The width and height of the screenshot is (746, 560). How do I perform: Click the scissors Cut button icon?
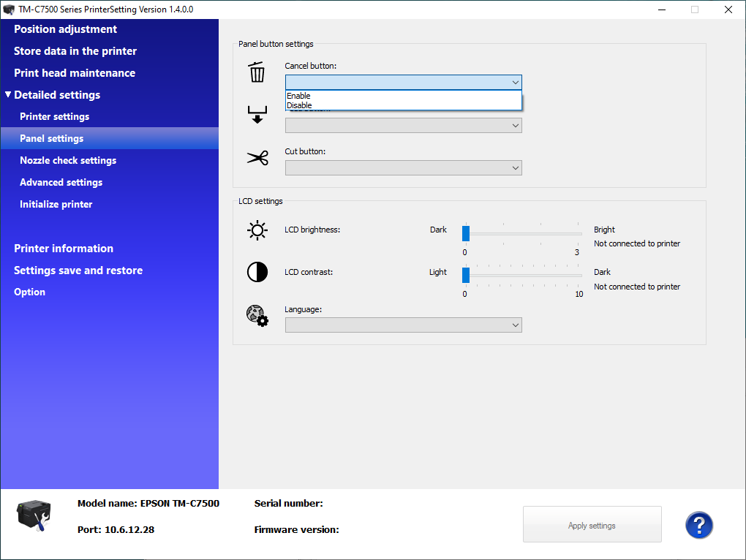pyautogui.click(x=257, y=158)
